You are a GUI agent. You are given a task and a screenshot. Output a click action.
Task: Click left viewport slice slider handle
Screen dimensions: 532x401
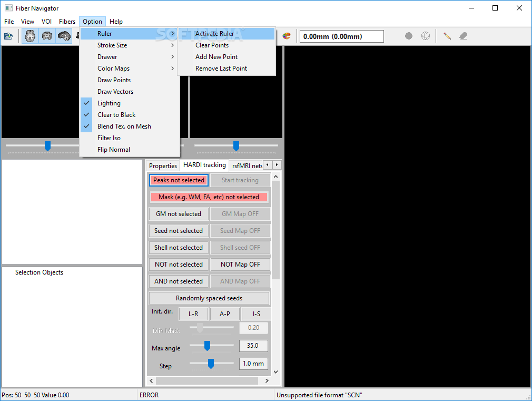pyautogui.click(x=47, y=146)
